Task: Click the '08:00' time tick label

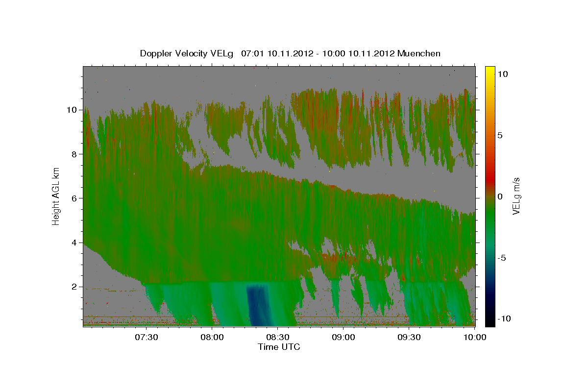Action: [212, 337]
